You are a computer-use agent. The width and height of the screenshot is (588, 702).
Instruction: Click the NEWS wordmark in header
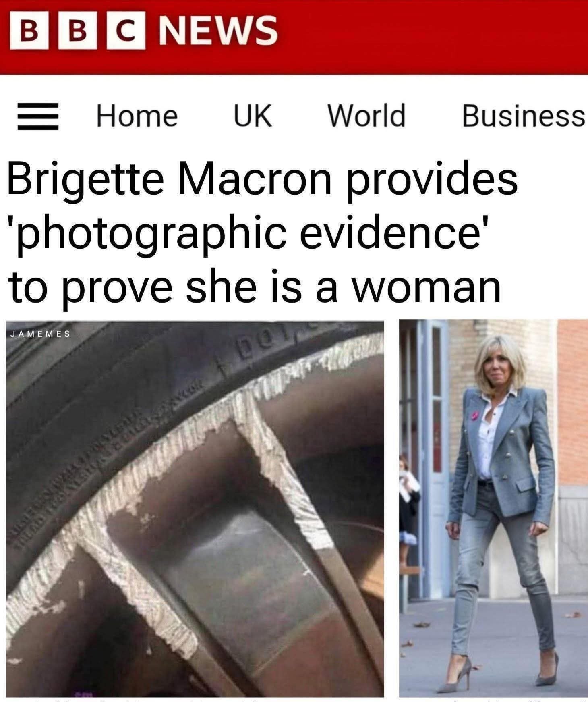pos(218,30)
